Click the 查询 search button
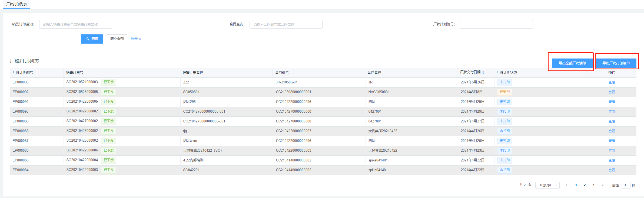Viewport: 644px width, 198px height. pos(92,39)
